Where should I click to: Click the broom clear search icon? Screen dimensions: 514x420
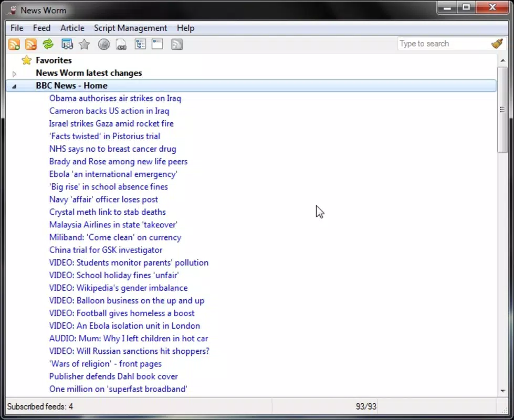(497, 44)
